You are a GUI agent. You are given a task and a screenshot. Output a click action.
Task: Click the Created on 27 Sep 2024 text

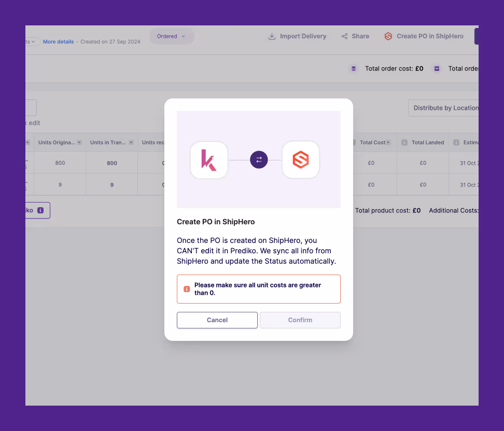110,42
